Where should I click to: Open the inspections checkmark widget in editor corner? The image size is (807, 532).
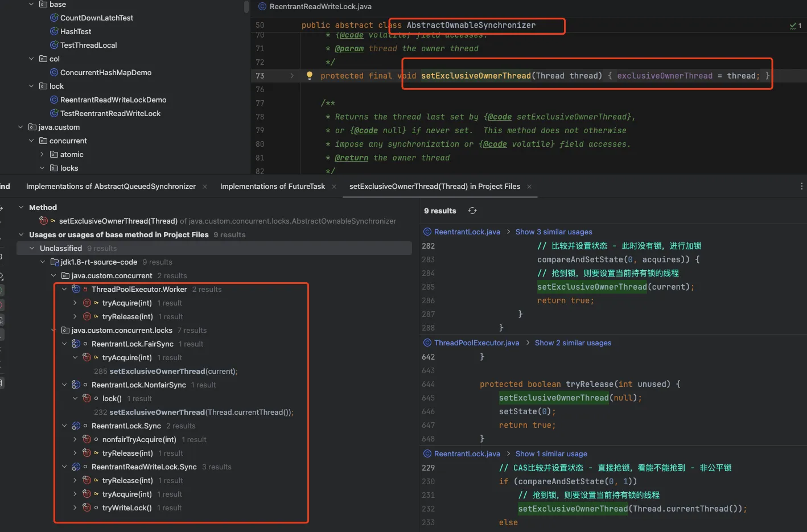tap(796, 26)
